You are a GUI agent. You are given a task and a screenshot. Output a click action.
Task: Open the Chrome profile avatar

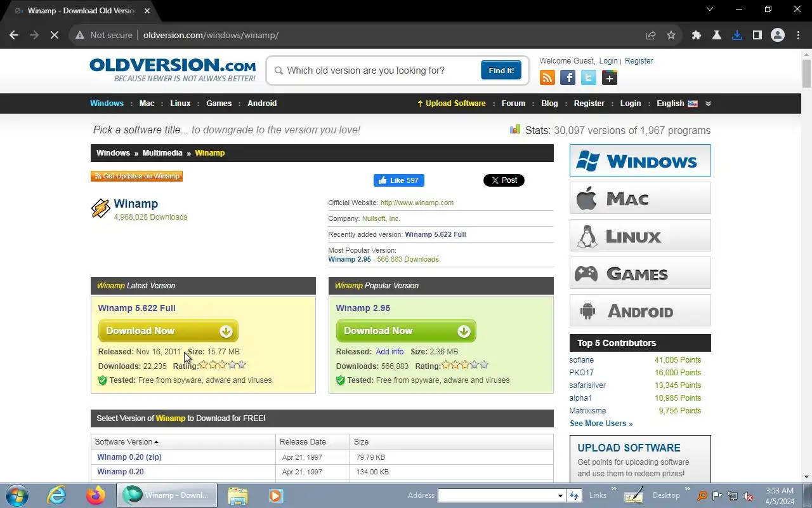(x=778, y=35)
